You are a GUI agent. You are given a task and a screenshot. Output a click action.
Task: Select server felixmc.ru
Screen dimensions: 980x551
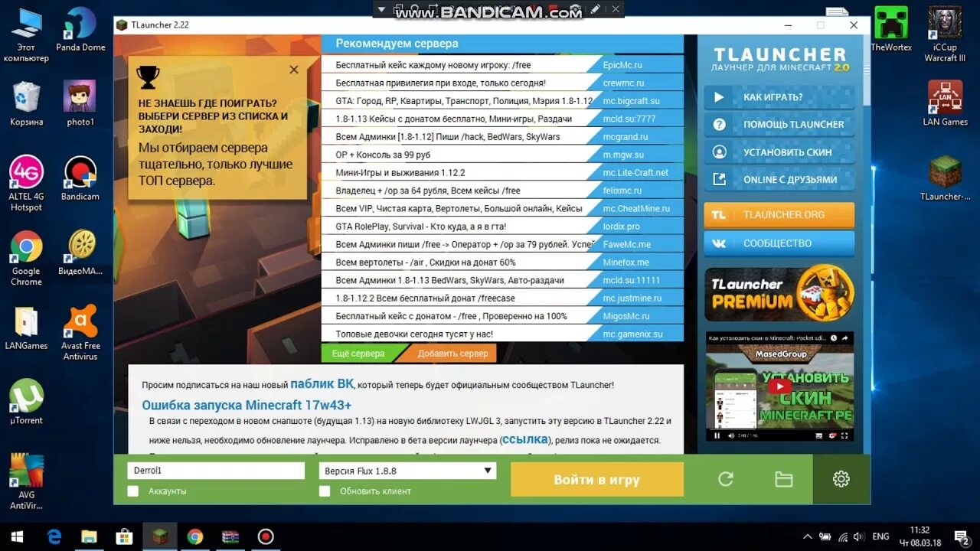622,191
